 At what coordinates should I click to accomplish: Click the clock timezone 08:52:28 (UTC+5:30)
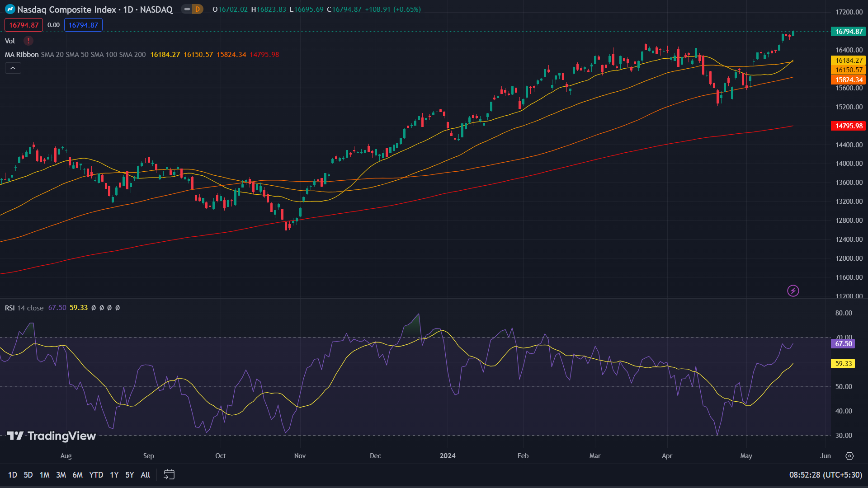[x=826, y=475]
